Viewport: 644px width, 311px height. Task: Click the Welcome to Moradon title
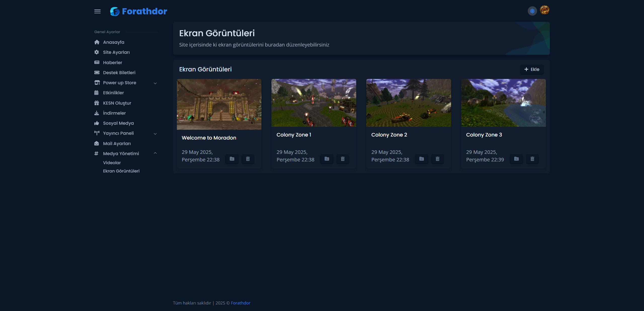tap(209, 138)
